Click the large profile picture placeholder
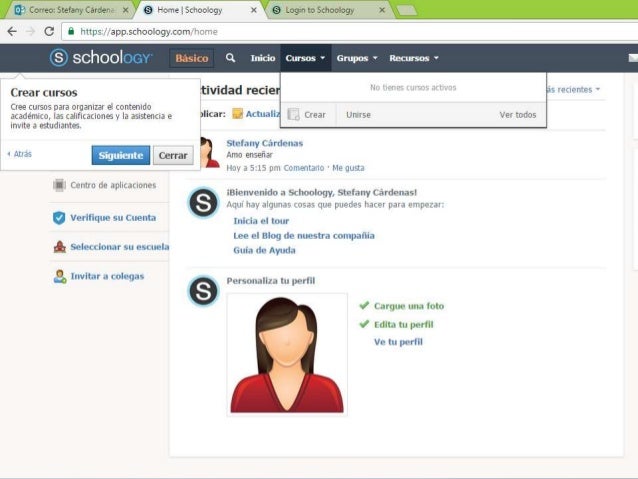 287,354
